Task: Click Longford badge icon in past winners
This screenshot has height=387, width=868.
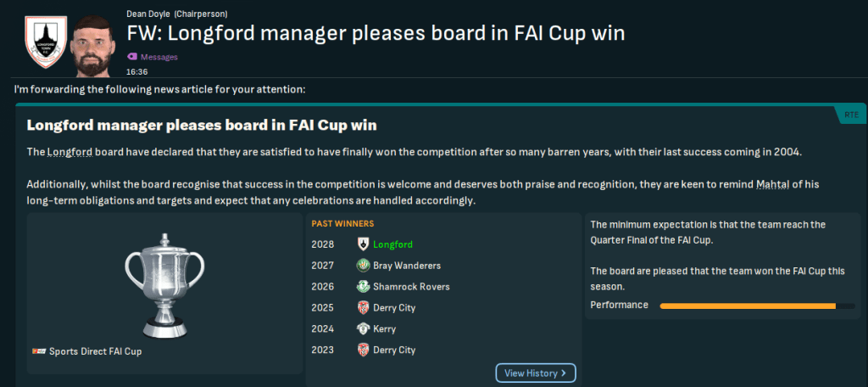Action: point(363,244)
